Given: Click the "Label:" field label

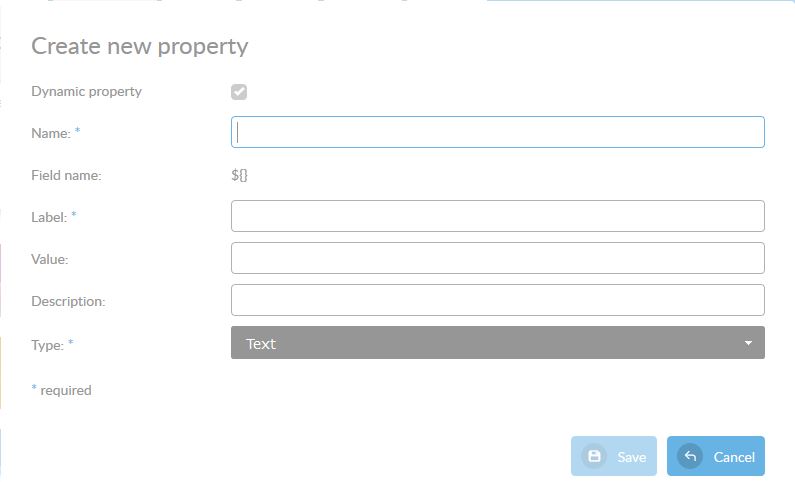Looking at the screenshot, I should 49,217.
